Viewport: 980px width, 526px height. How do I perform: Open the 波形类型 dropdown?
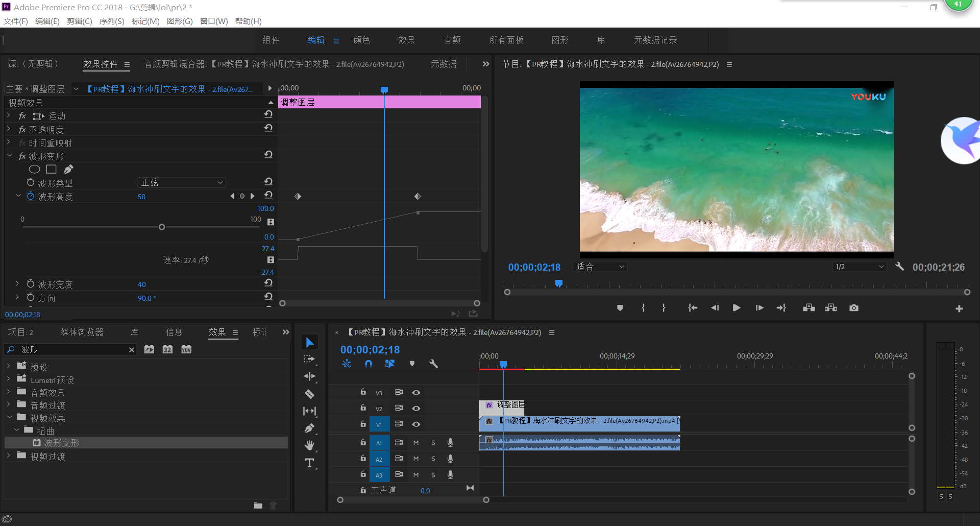tap(181, 182)
